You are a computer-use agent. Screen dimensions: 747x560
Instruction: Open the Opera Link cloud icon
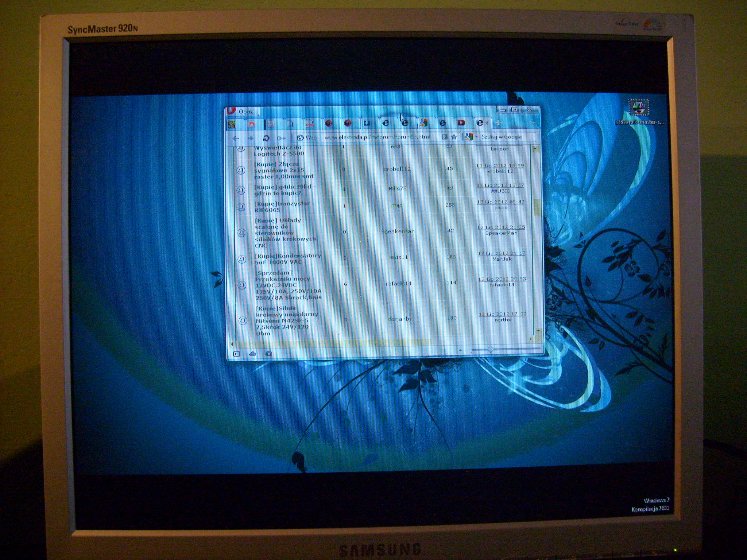pyautogui.click(x=252, y=353)
